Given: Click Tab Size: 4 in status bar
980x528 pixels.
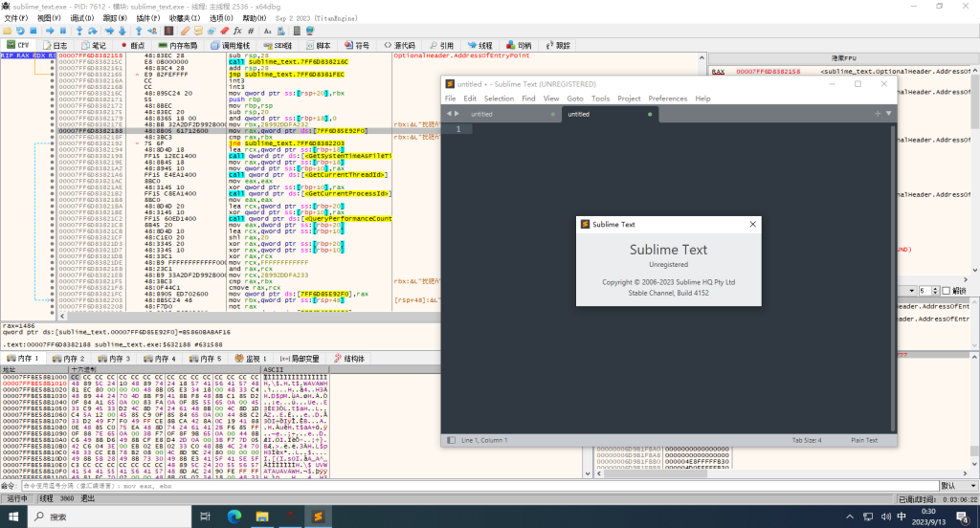Looking at the screenshot, I should (809, 440).
